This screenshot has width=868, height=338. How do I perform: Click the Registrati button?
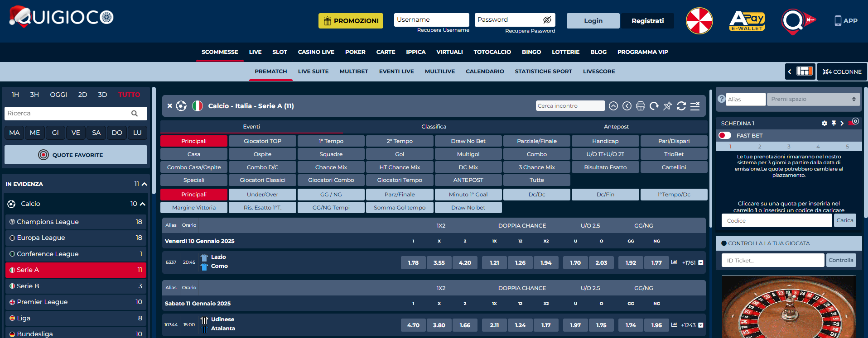(647, 21)
